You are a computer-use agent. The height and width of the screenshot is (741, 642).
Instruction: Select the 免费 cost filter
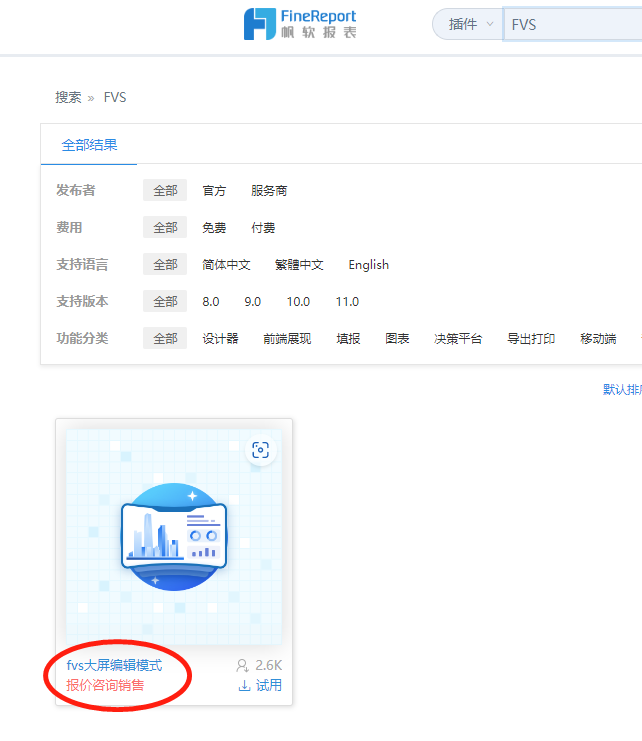pos(214,228)
